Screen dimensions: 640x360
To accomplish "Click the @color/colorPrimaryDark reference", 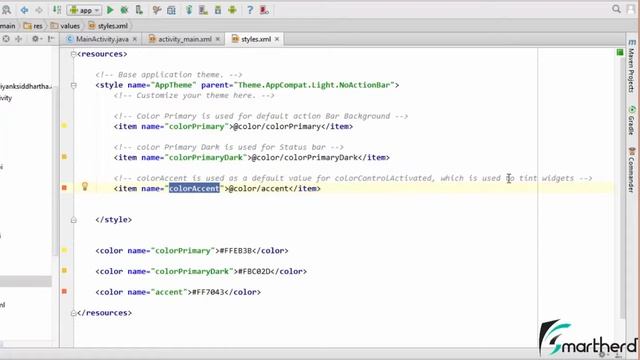I will pos(304,158).
